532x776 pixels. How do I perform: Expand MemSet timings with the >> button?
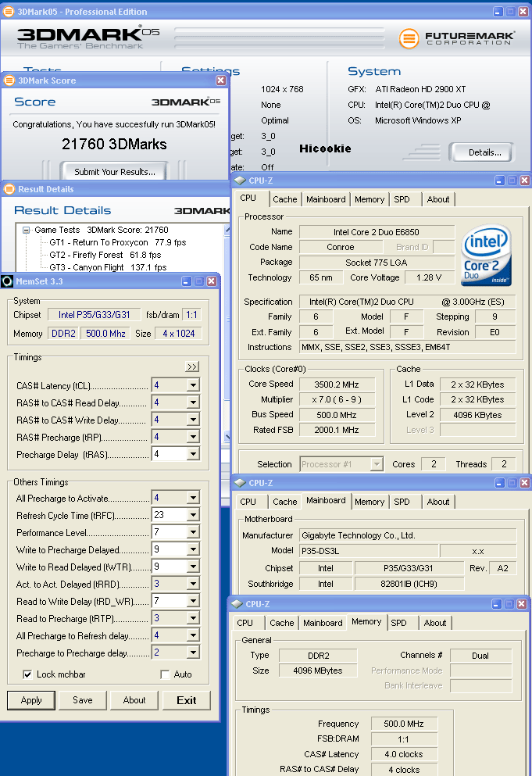pyautogui.click(x=192, y=367)
